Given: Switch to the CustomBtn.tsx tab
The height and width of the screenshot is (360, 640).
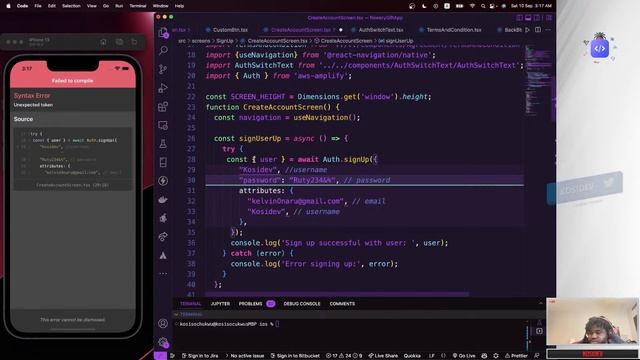Looking at the screenshot, I should pos(230,30).
